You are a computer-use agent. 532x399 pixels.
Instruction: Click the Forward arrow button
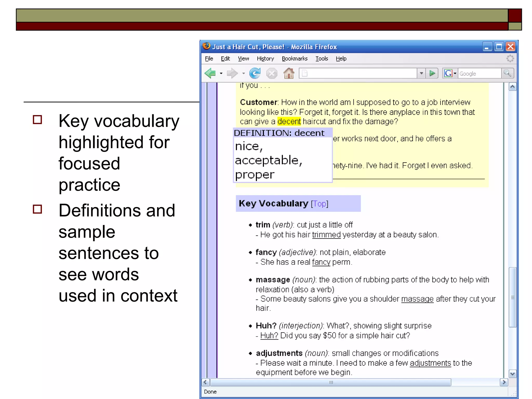click(x=232, y=73)
